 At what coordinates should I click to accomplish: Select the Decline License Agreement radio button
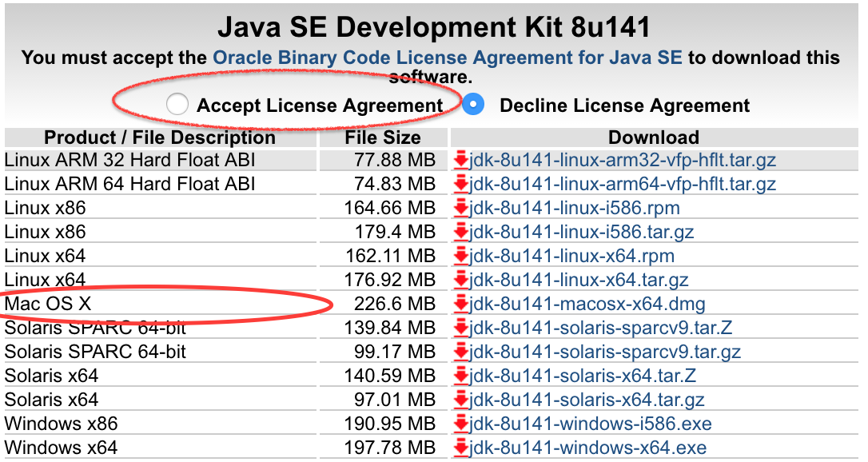[x=473, y=105]
